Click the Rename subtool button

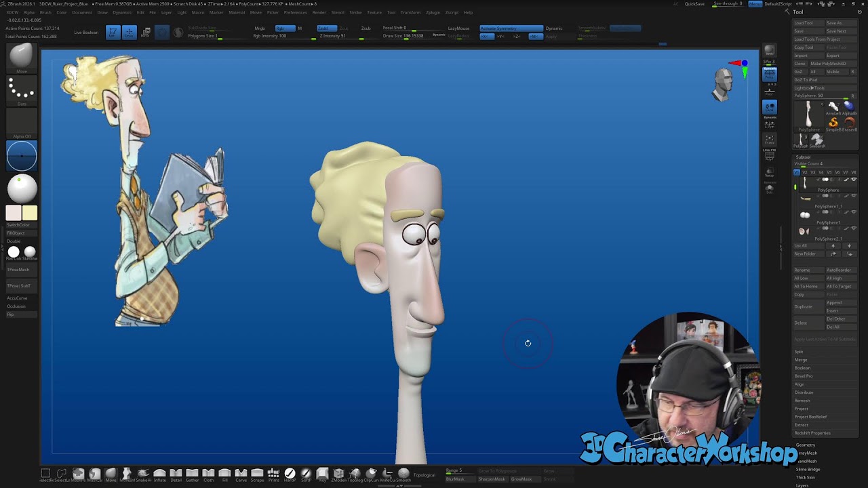click(x=808, y=270)
